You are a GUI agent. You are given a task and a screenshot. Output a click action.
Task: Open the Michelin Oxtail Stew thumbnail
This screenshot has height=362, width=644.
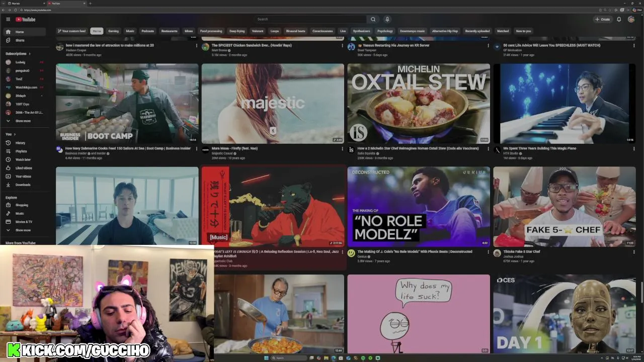[x=419, y=104]
